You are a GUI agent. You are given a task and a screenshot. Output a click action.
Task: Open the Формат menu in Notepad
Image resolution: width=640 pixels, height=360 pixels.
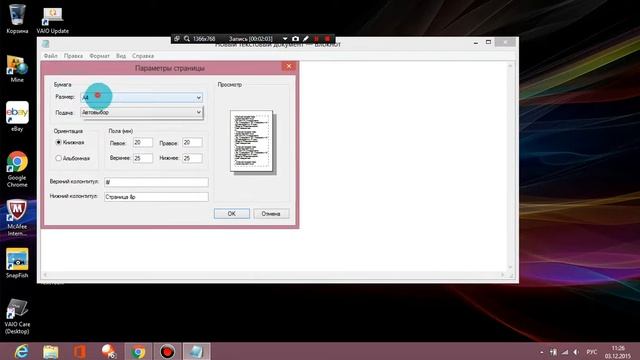[99, 56]
